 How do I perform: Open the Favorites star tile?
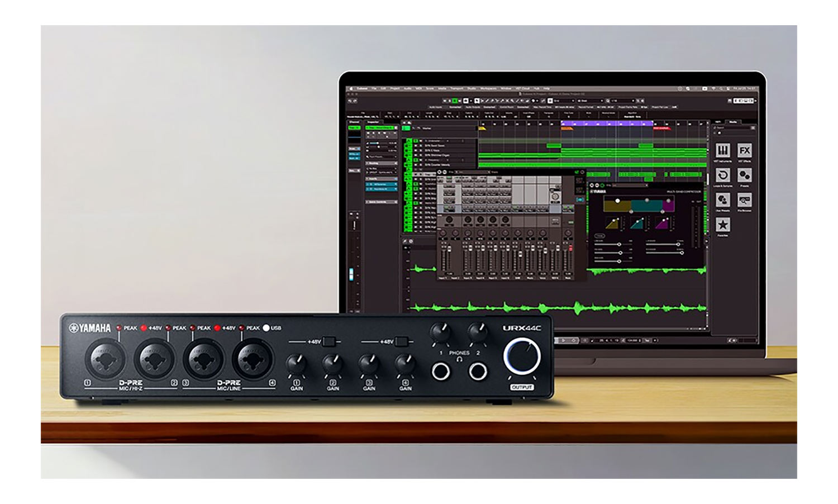723,225
